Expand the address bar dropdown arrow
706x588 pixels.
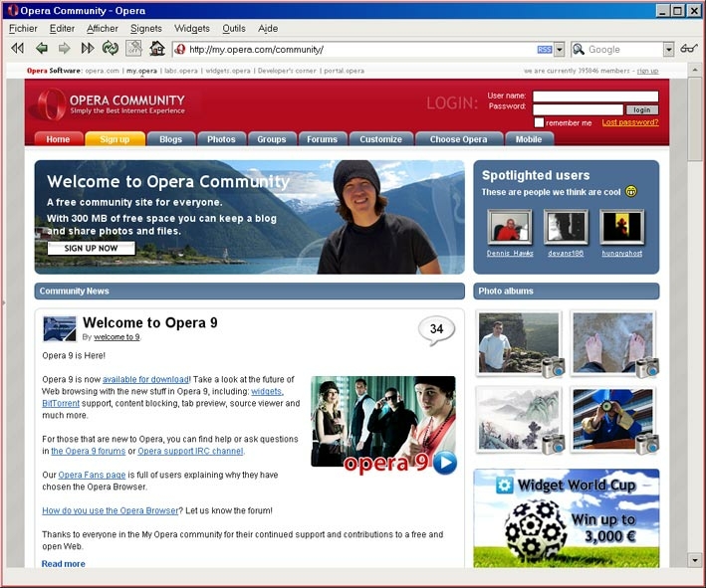tap(560, 50)
